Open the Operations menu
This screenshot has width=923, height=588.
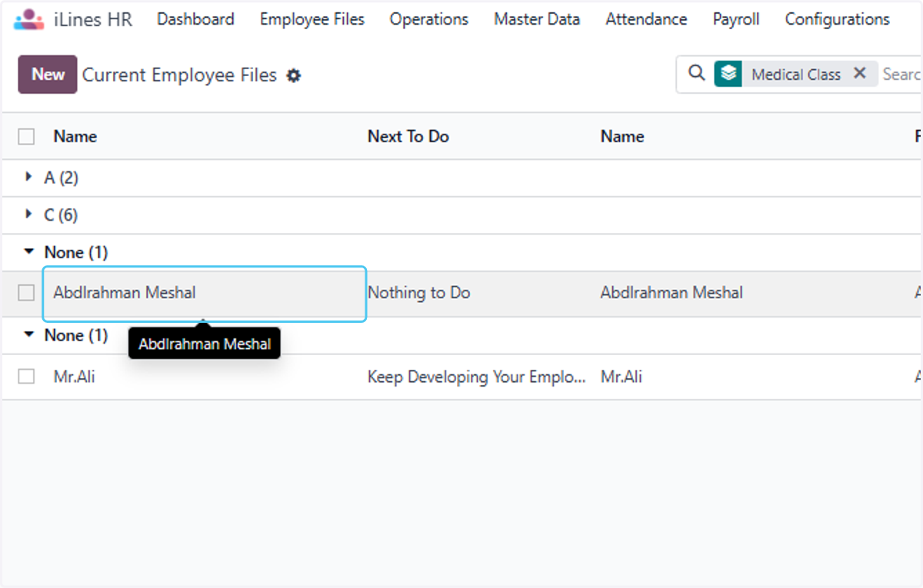429,19
